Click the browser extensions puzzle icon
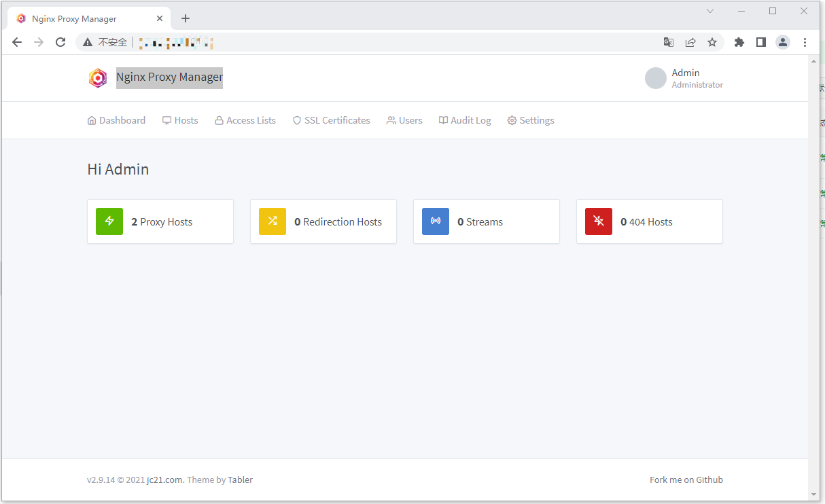The image size is (825, 504). click(x=739, y=42)
